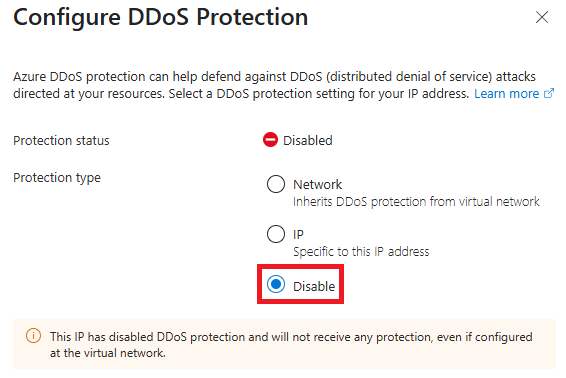Click the external link icon beside Learn more
Viewport: 566px width, 378px height.
(549, 94)
